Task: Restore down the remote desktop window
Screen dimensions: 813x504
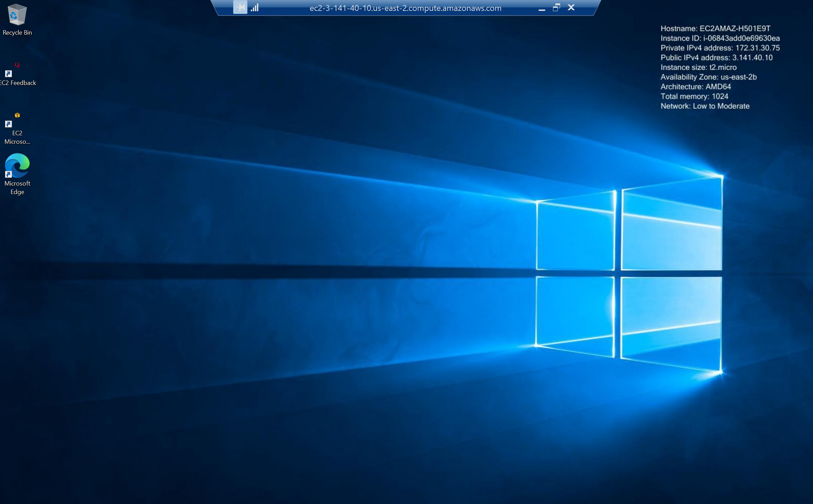Action: [556, 7]
